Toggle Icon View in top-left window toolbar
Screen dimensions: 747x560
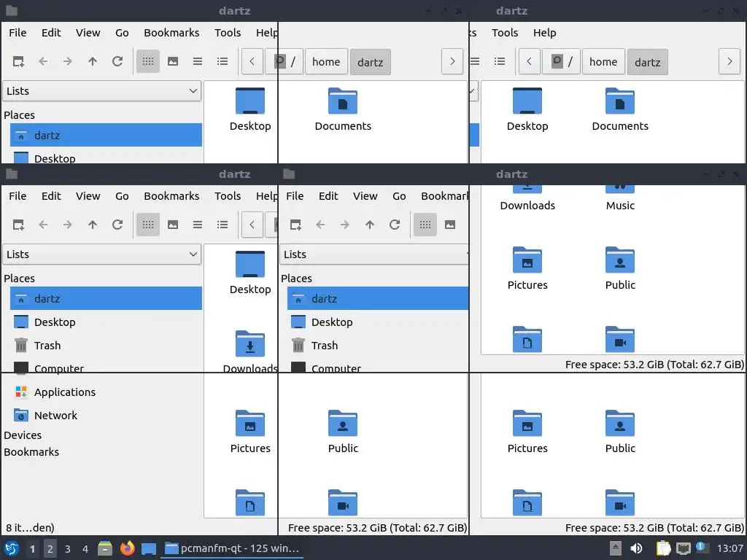(147, 61)
